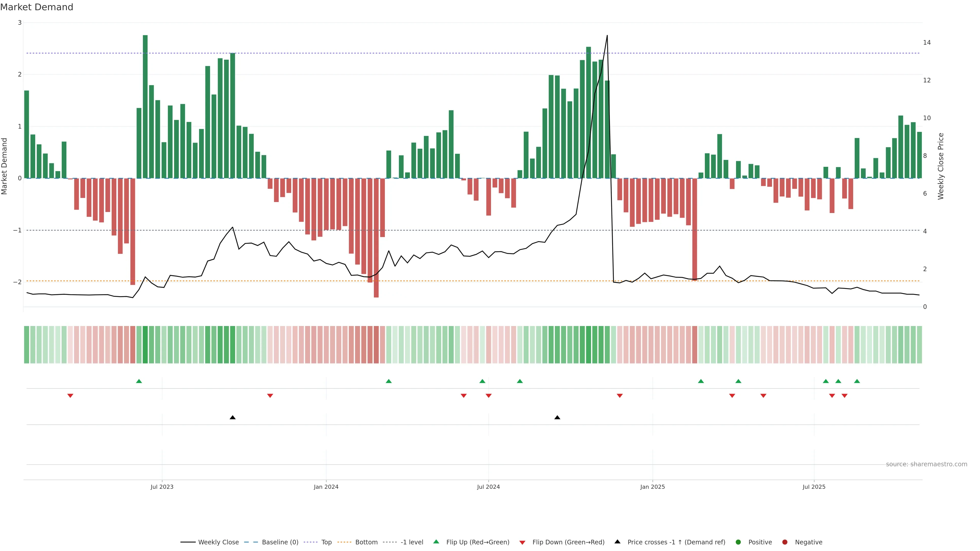Click the leftmost red flip-down triangle marker
Image resolution: width=980 pixels, height=551 pixels.
(x=70, y=395)
